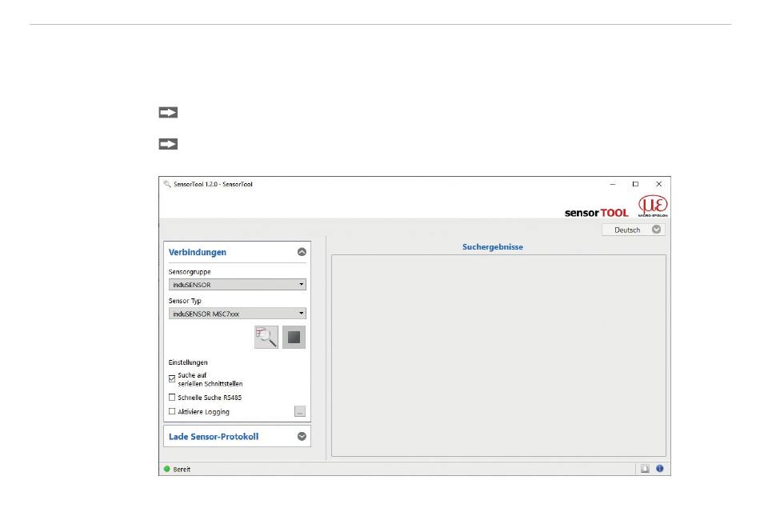Click the sensorTOOL logo text
This screenshot has height=532, width=760.
pos(597,213)
